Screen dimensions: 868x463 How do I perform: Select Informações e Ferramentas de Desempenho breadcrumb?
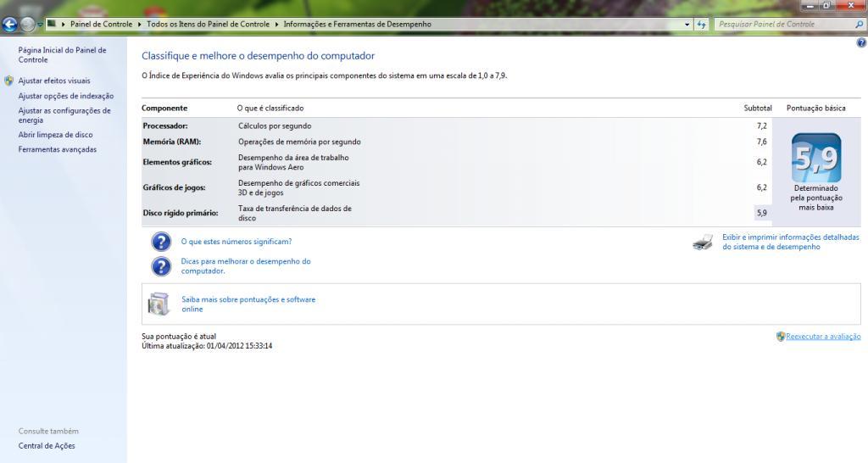358,25
